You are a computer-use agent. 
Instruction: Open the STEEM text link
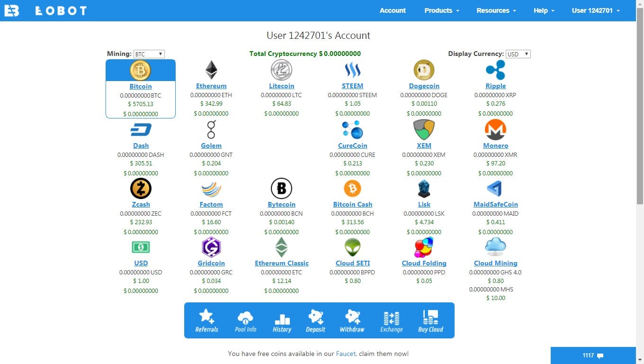352,86
